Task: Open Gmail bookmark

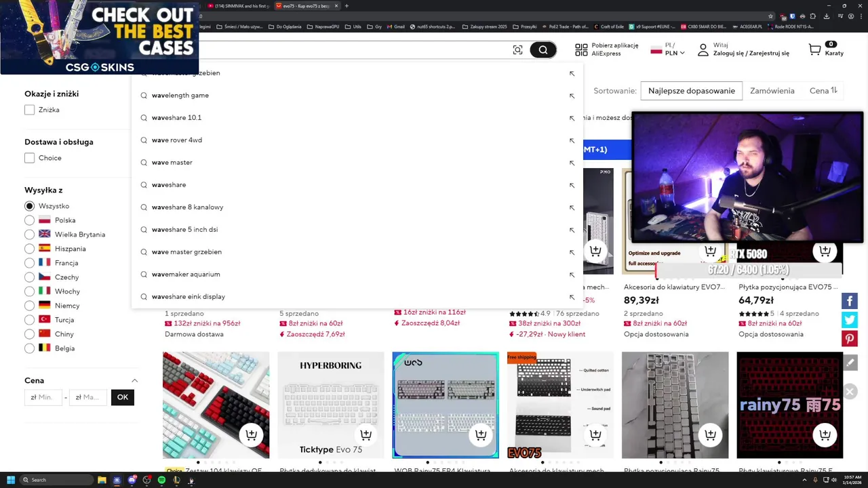Action: pyautogui.click(x=395, y=26)
